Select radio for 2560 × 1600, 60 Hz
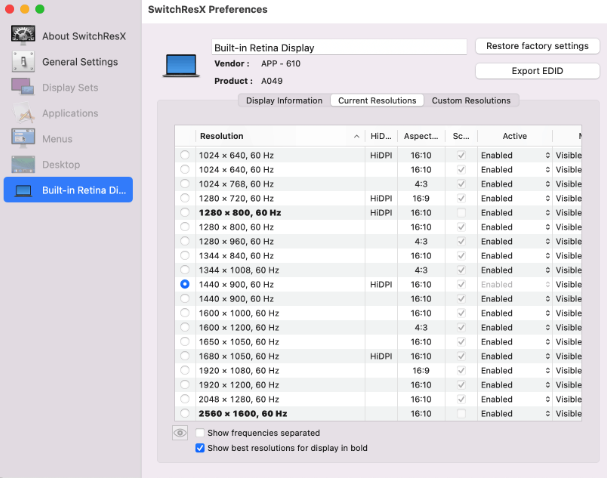The height and width of the screenshot is (478, 607). [185, 413]
